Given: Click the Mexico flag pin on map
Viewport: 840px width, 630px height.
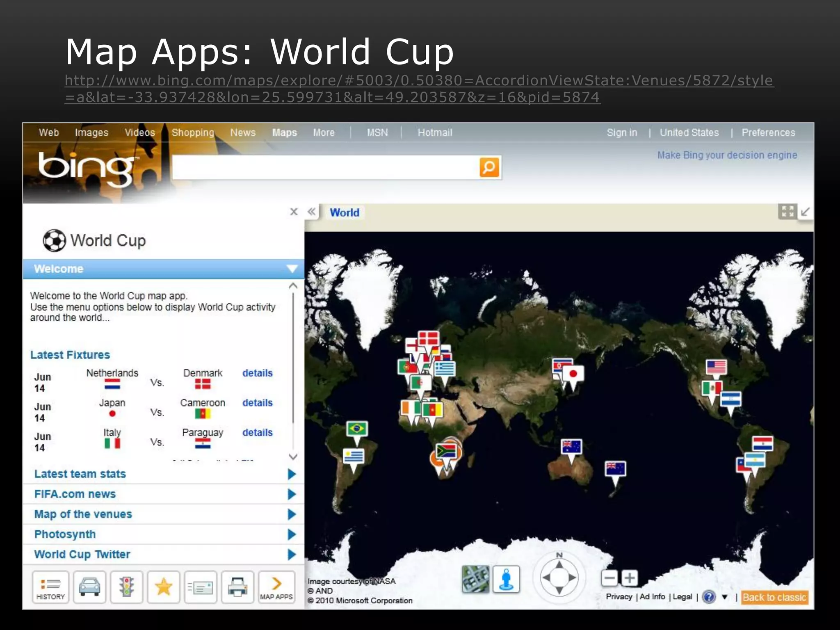Looking at the screenshot, I should [x=712, y=388].
